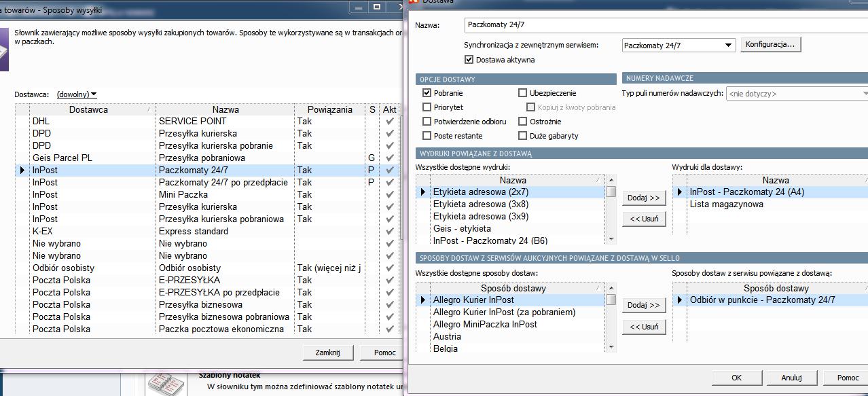Click the sort arrow in Dostawca column header

[149, 109]
